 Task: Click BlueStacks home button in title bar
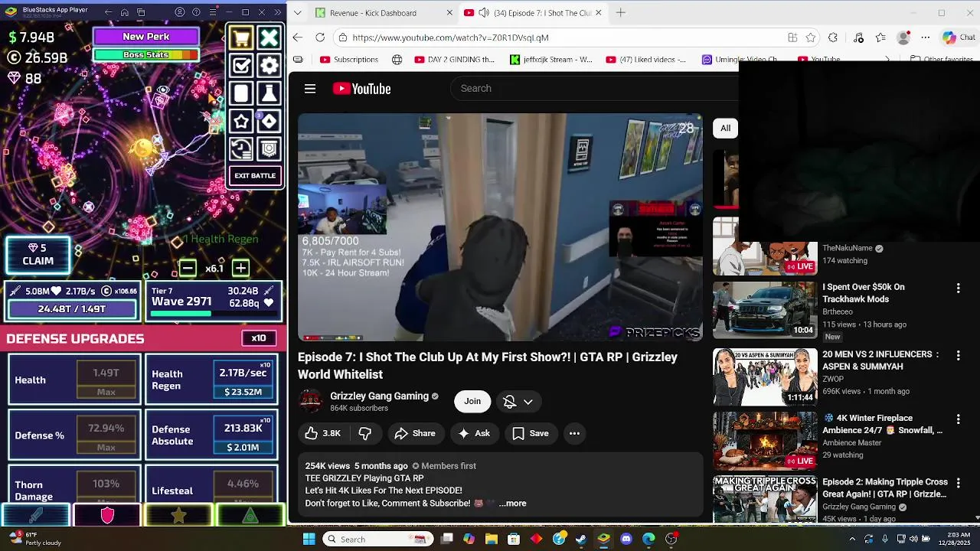pyautogui.click(x=125, y=12)
